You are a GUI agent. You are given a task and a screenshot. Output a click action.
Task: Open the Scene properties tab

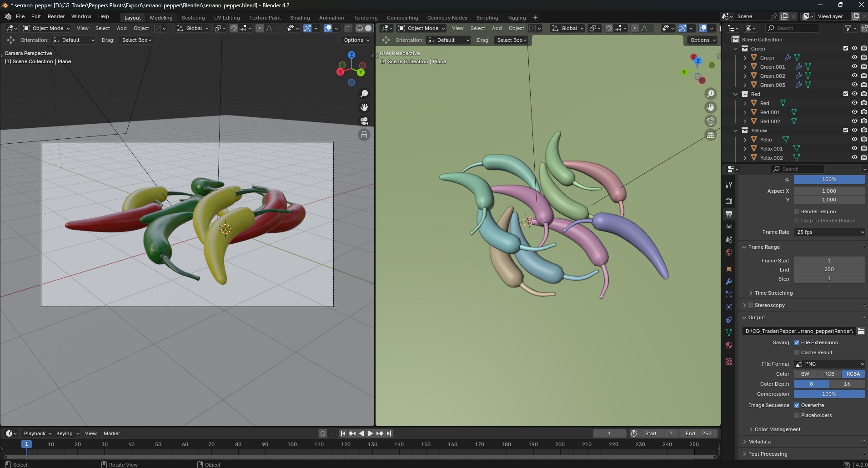tap(729, 239)
